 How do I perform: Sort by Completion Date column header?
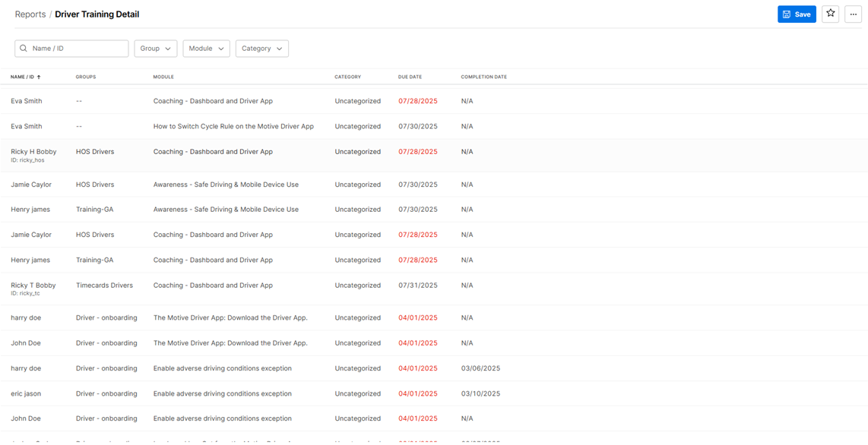pyautogui.click(x=483, y=77)
